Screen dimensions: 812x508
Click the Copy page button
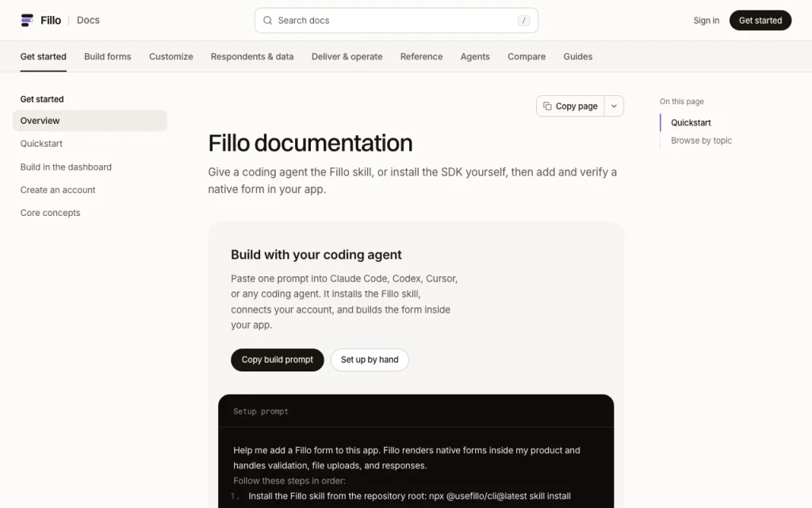(x=570, y=106)
